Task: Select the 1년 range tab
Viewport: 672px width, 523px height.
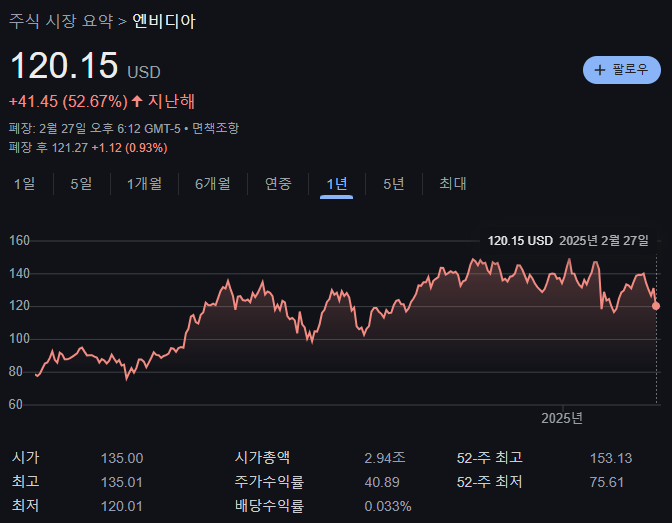Action: [336, 184]
